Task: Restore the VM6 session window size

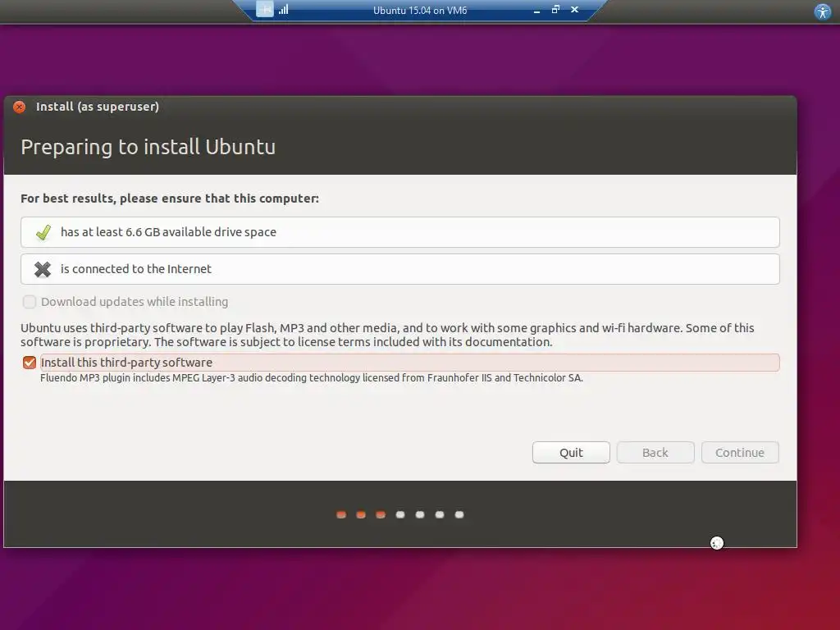Action: pos(555,10)
